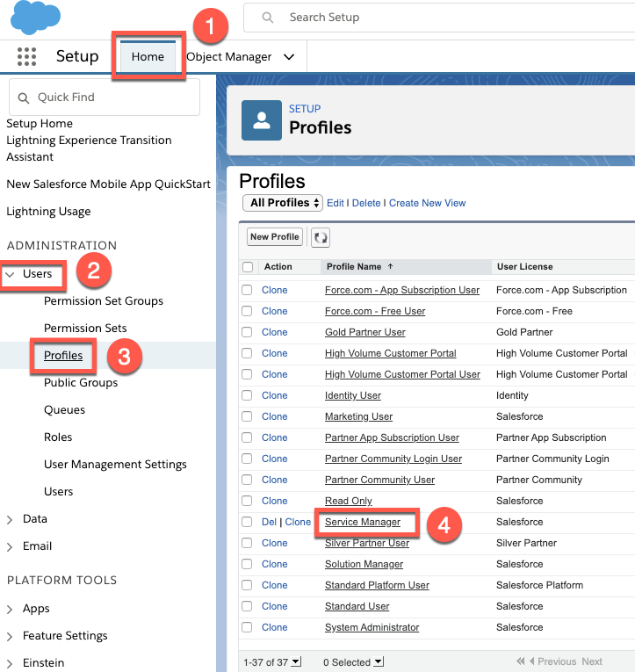
Task: Toggle the select-all checkbox in header
Action: click(248, 267)
